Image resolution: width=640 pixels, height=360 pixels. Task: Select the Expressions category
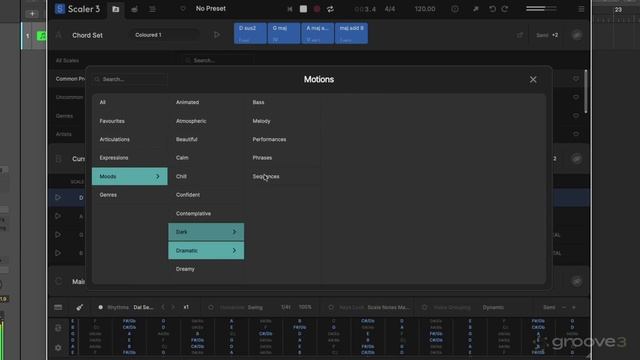pyautogui.click(x=129, y=158)
